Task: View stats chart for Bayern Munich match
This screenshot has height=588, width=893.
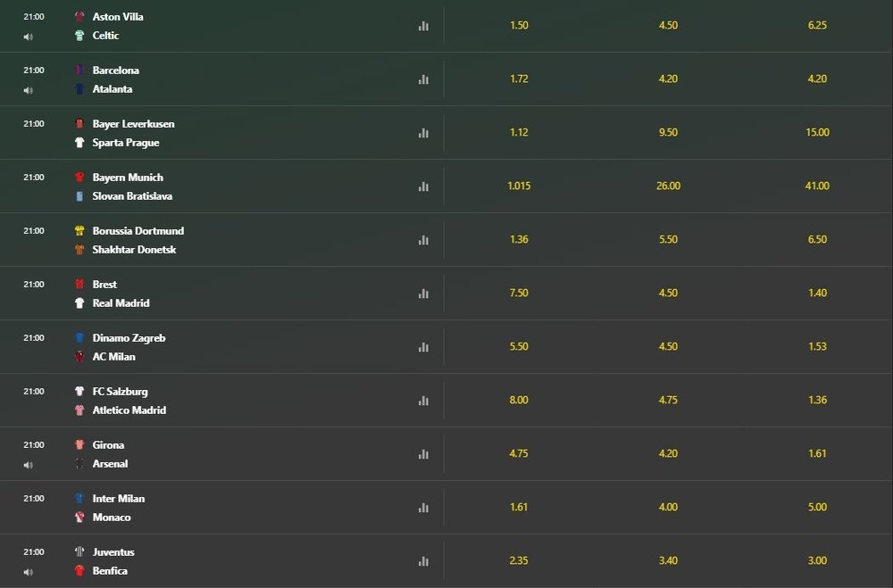Action: point(423,186)
